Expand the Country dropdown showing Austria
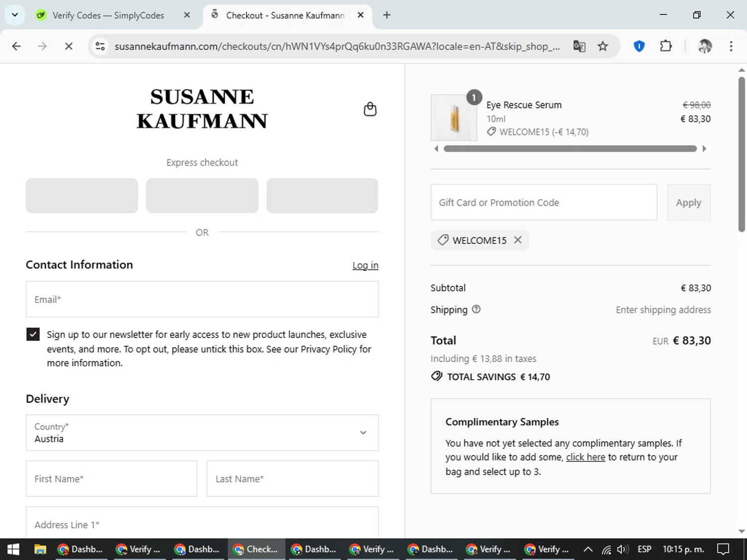Image resolution: width=747 pixels, height=560 pixels. pos(202,433)
